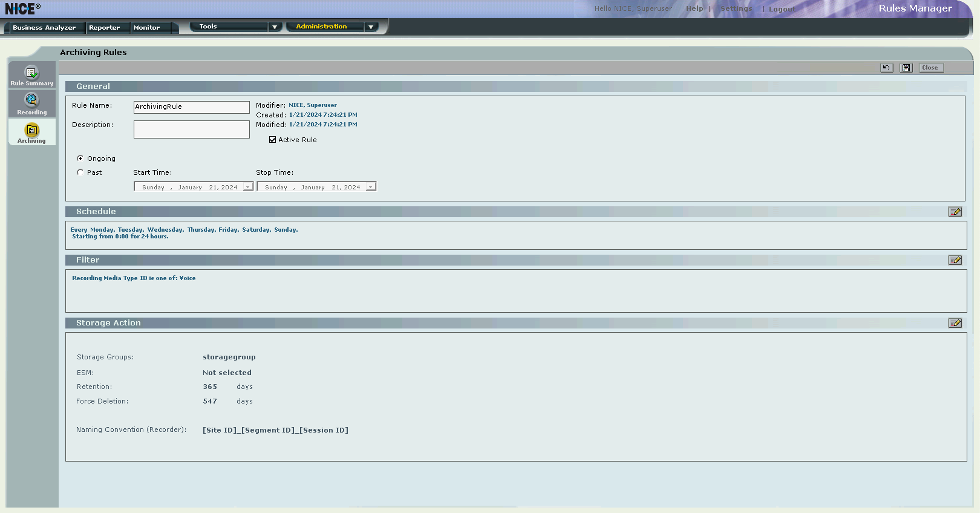Open the Reporter tab
The width and height of the screenshot is (980, 513).
[104, 28]
